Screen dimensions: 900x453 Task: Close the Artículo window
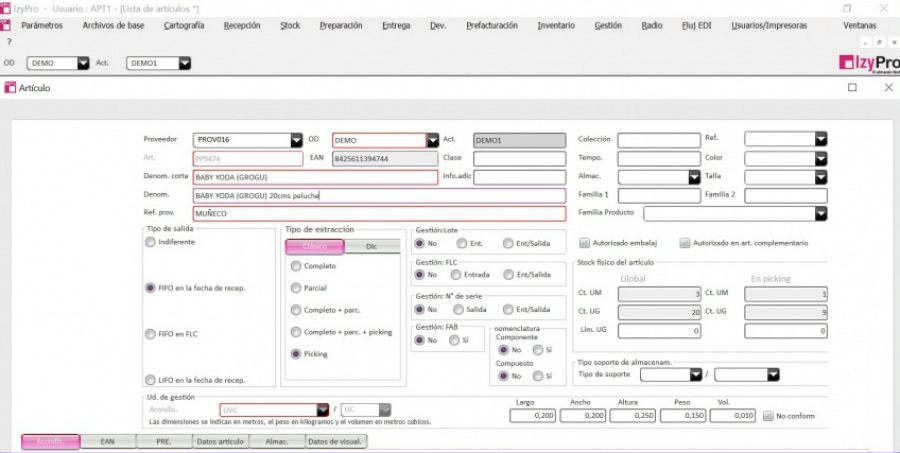pyautogui.click(x=889, y=87)
